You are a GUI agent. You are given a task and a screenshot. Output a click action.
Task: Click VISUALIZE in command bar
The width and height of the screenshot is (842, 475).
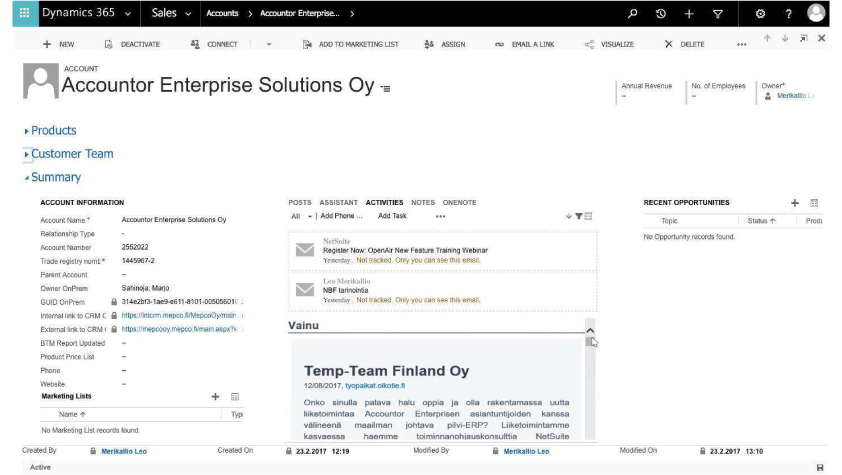[x=609, y=44]
